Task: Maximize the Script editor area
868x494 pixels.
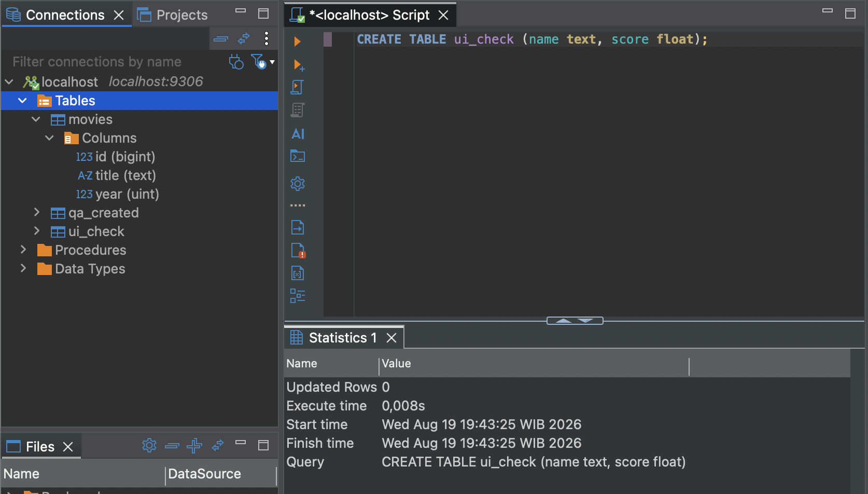Action: [x=850, y=13]
